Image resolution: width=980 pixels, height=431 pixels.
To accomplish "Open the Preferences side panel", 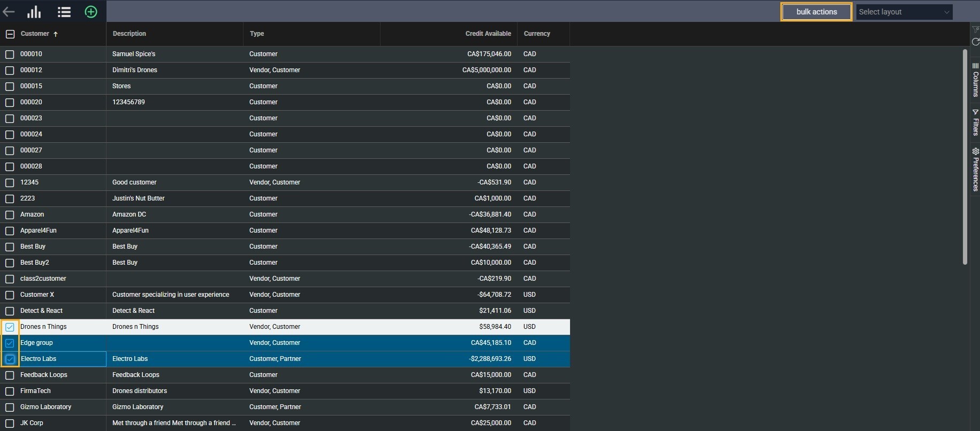I will click(x=975, y=170).
